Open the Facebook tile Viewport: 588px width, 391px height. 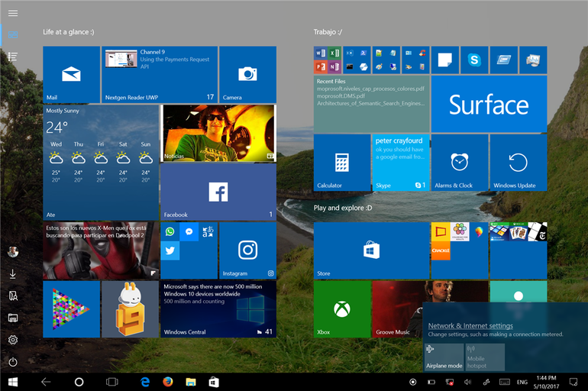[x=218, y=192]
